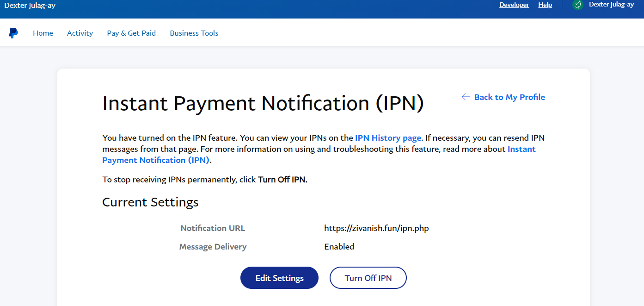
Task: Click the Instant Payment Notification (IPN) heading
Action: (x=263, y=103)
